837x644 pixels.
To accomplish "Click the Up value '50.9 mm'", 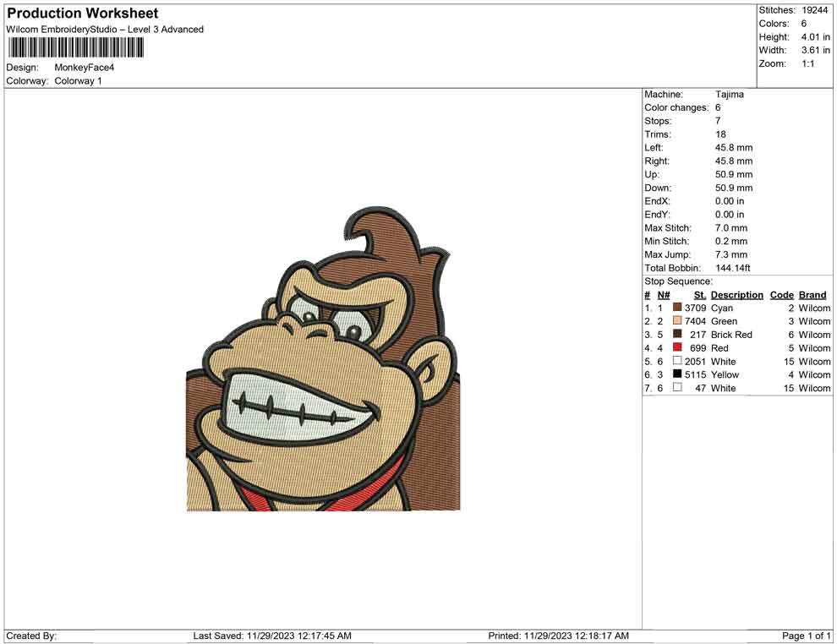I will pyautogui.click(x=734, y=174).
